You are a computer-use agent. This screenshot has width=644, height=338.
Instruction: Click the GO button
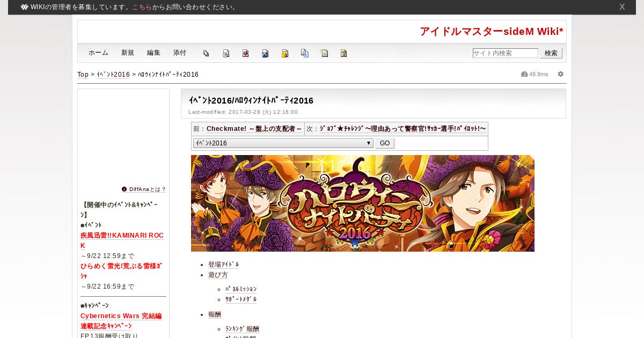pyautogui.click(x=385, y=143)
